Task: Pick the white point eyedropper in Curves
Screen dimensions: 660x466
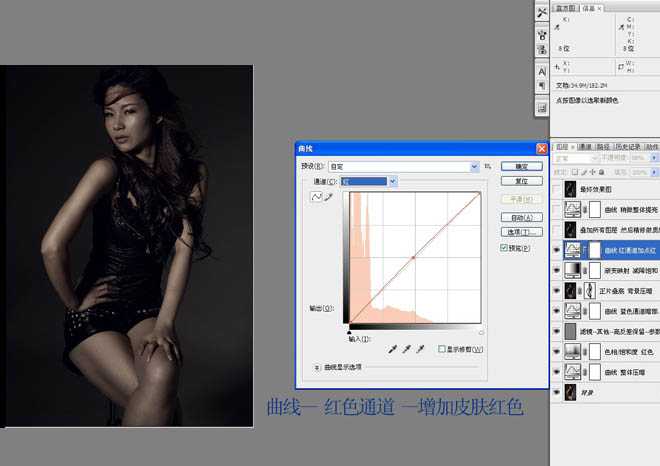Action: coord(420,349)
